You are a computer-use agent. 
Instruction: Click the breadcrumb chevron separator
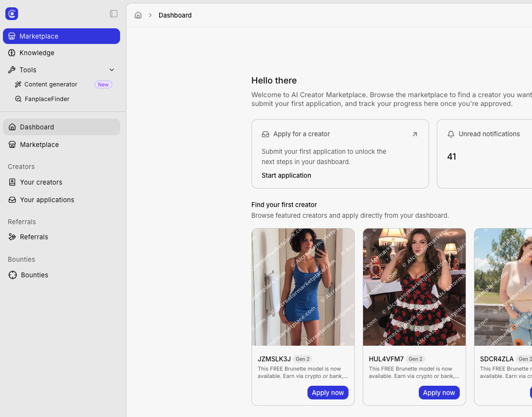tap(150, 15)
